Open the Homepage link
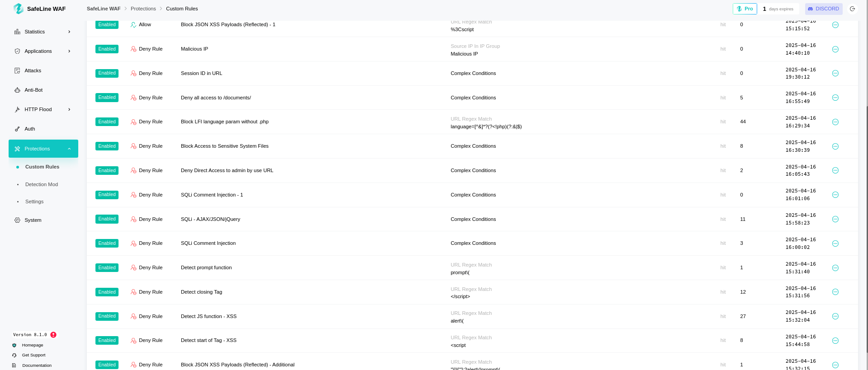Screen dimensions: 868x370 pyautogui.click(x=33, y=345)
